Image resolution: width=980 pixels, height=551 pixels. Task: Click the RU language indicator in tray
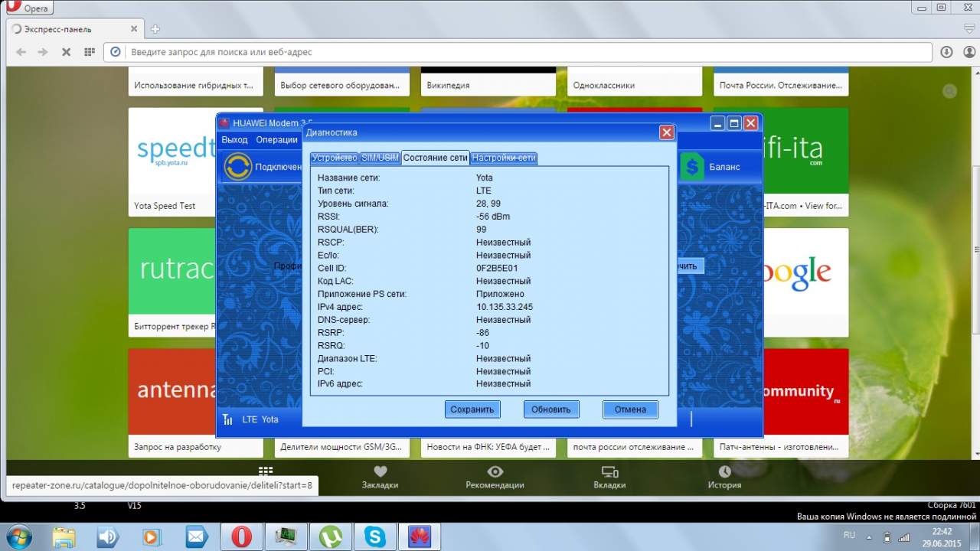point(849,535)
